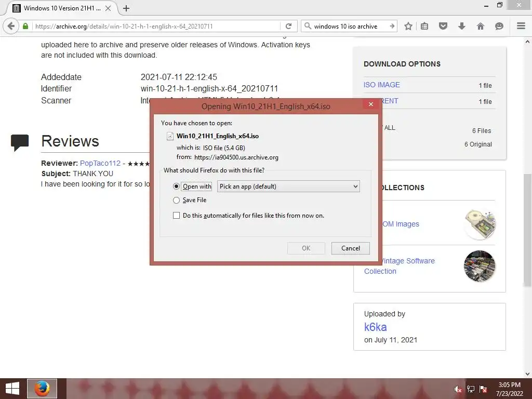Click the search go arrow

point(392,26)
